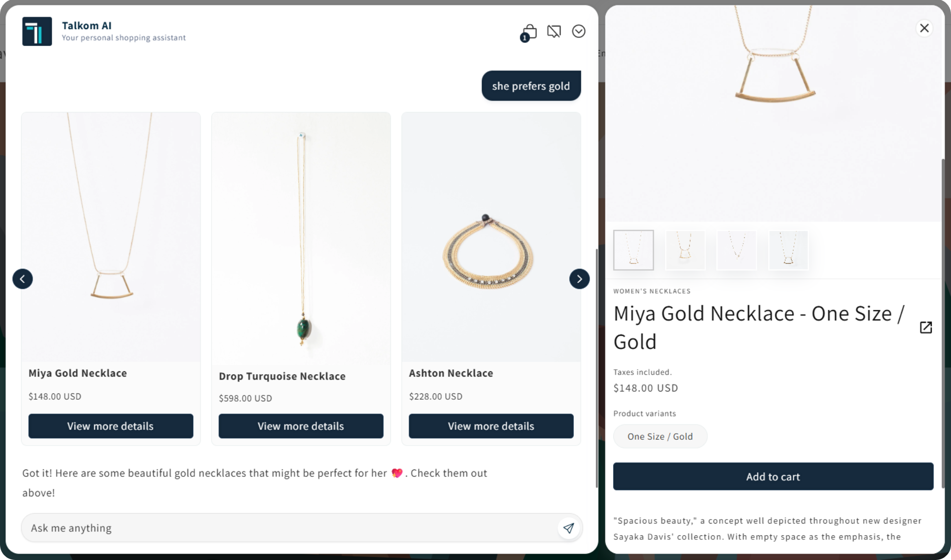Select the second product image thumbnail
The height and width of the screenshot is (560, 951).
(685, 250)
